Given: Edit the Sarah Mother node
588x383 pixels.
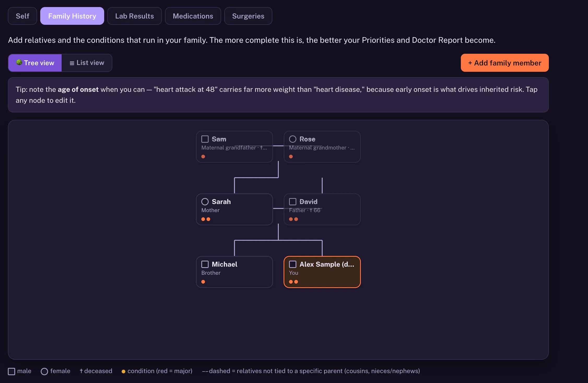Looking at the screenshot, I should [234, 209].
